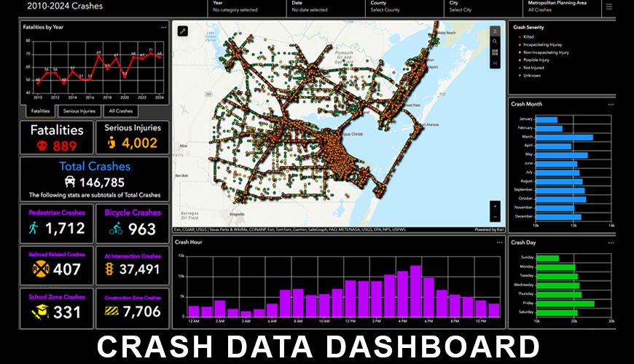Zoom out on the map with minus
Image resolution: width=634 pixels, height=364 pixels.
pos(495,217)
